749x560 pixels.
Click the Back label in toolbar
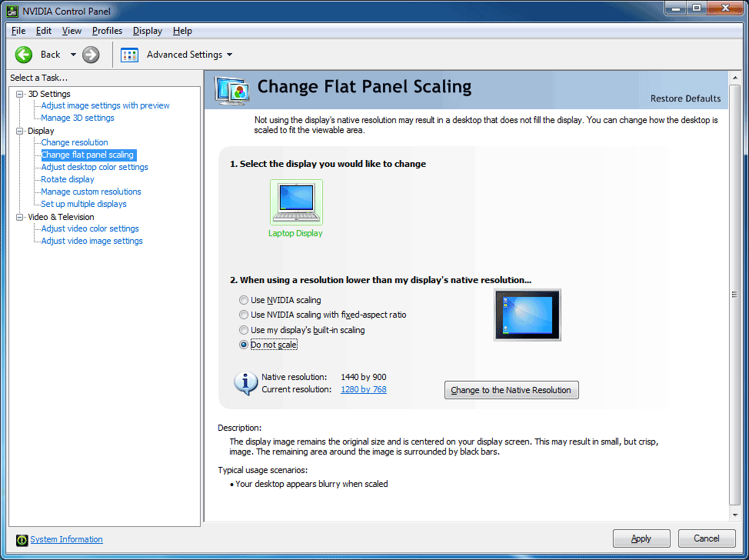click(51, 55)
